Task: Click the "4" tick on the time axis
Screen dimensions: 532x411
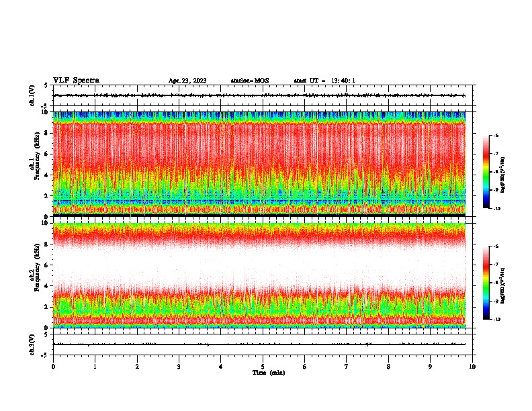Action: [221, 367]
